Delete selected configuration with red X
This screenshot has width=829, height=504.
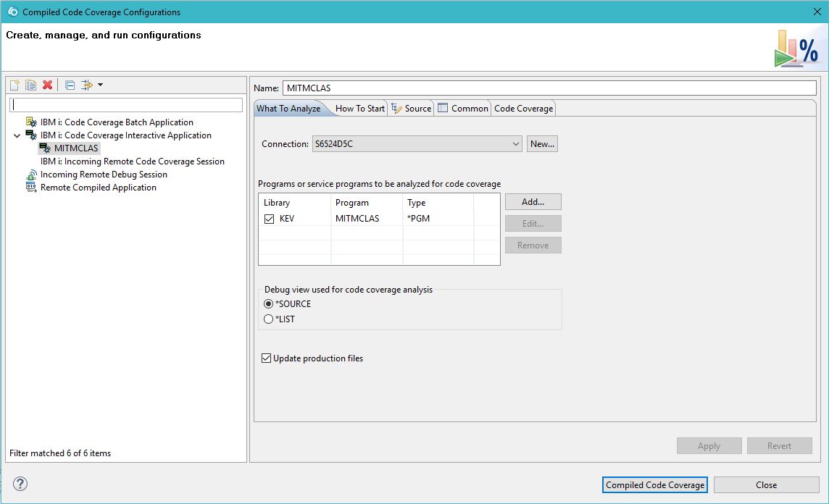pyautogui.click(x=48, y=85)
